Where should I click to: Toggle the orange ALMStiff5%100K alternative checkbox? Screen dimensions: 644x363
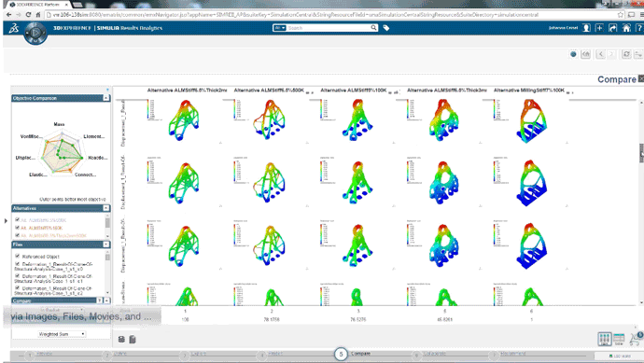pos(17,228)
